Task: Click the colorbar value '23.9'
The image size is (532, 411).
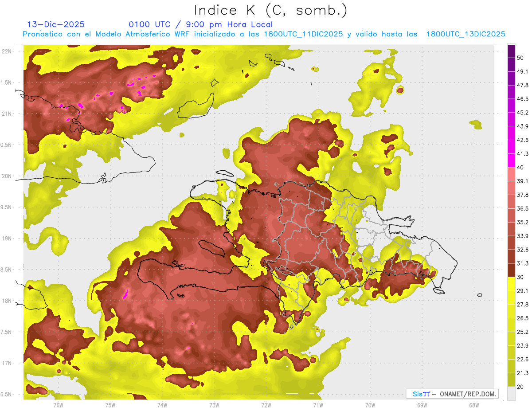Action: (x=522, y=346)
